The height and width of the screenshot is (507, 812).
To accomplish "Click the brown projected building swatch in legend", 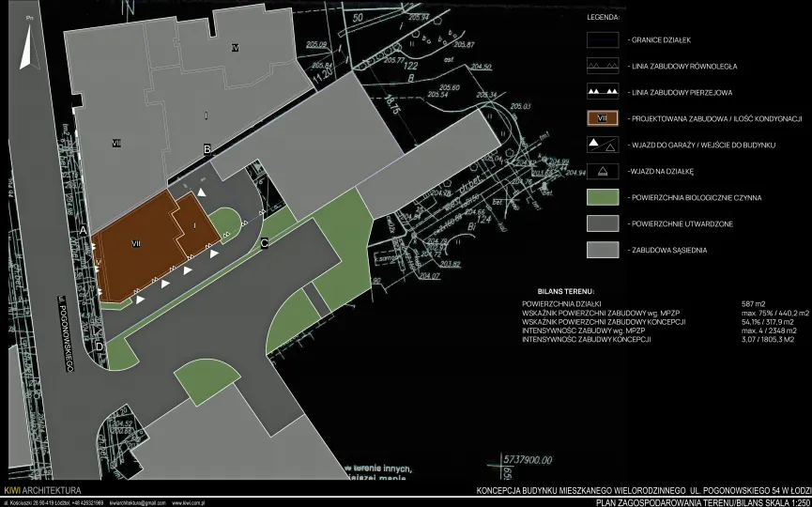I will click(602, 118).
